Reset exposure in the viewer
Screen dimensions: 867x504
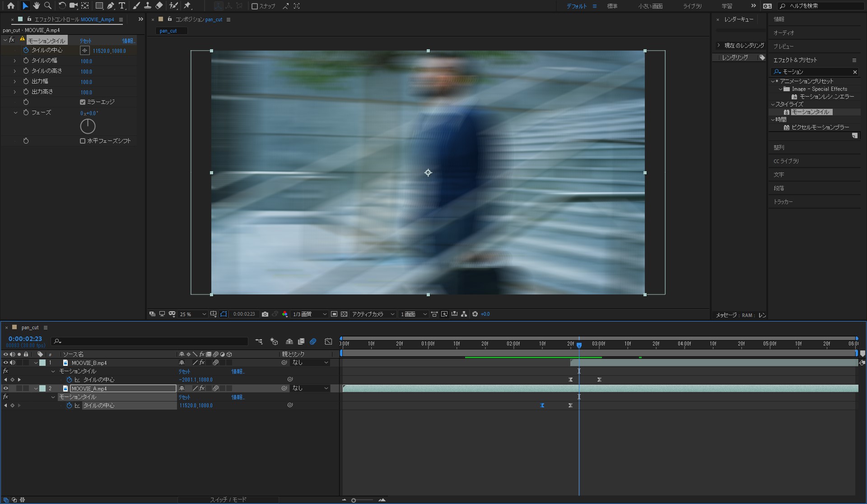pyautogui.click(x=475, y=314)
